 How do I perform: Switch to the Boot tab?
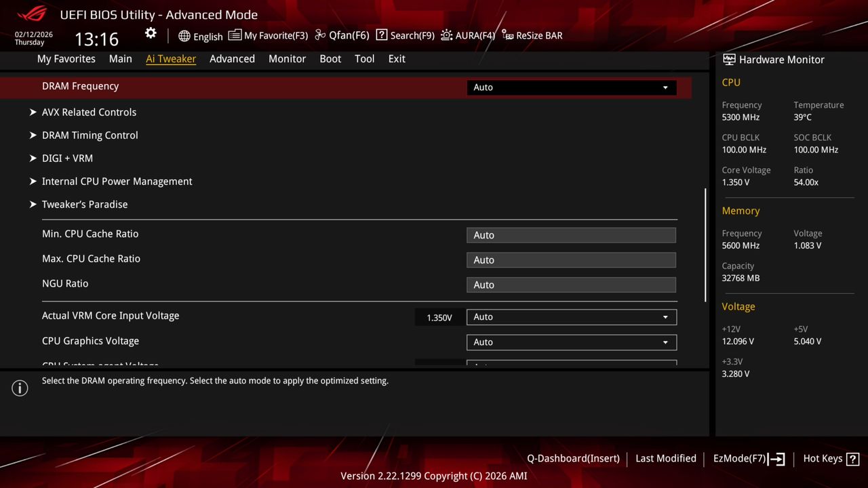point(330,59)
